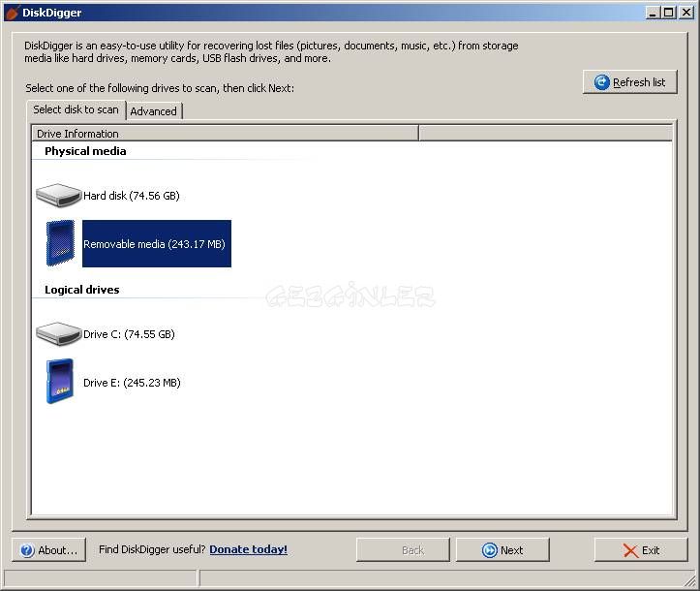Viewport: 700px width, 591px height.
Task: Click the Hard disk drive icon
Action: [x=58, y=196]
